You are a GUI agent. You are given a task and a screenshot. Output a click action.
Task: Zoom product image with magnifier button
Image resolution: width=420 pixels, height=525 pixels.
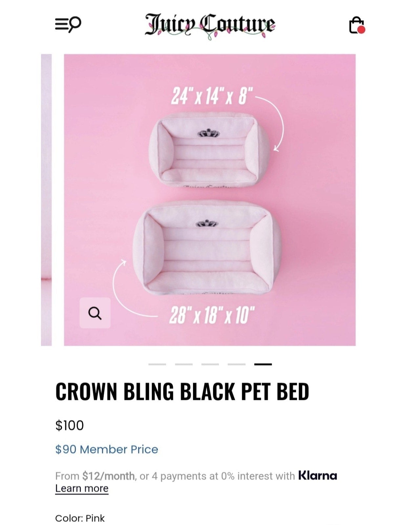95,313
